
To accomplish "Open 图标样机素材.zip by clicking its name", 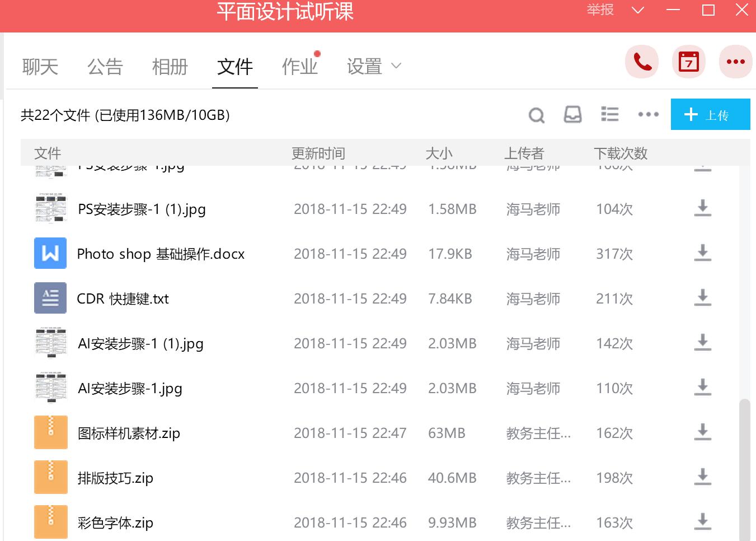I will coord(128,432).
